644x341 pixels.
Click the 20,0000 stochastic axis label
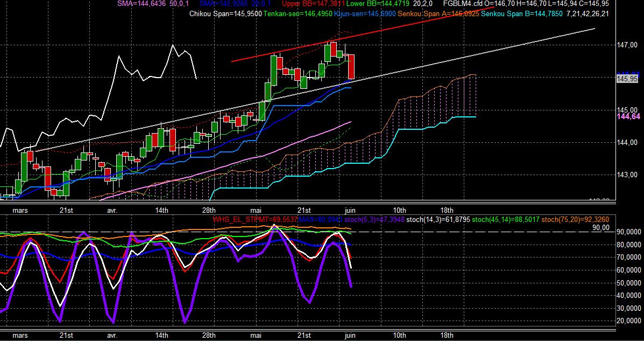click(x=628, y=321)
